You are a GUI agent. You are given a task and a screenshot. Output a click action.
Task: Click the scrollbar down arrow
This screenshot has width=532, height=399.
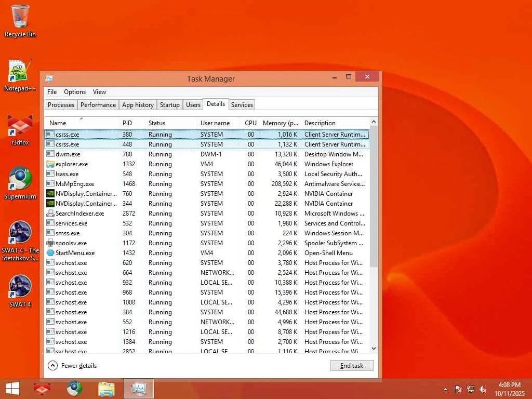coord(374,349)
